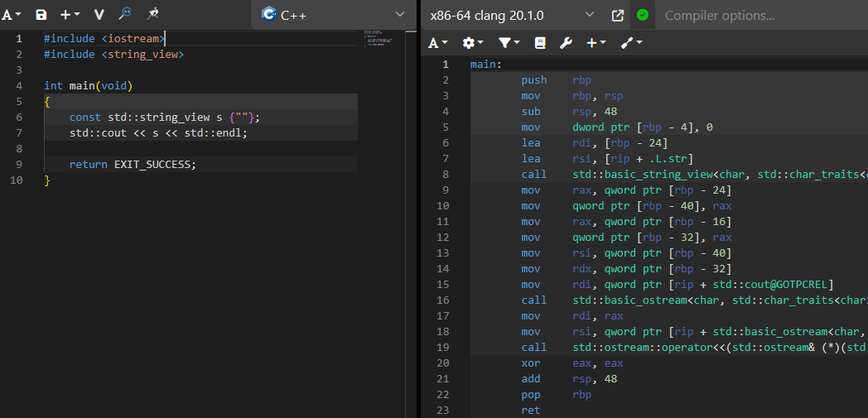Click source line '#include <iostream>'
This screenshot has height=418, width=868.
[x=104, y=39]
